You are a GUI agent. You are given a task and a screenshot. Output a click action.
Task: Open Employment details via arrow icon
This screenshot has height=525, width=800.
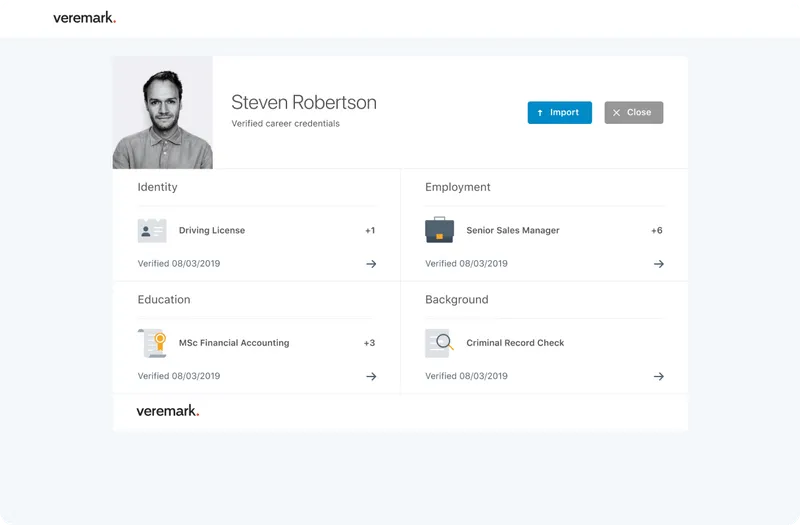tap(659, 264)
